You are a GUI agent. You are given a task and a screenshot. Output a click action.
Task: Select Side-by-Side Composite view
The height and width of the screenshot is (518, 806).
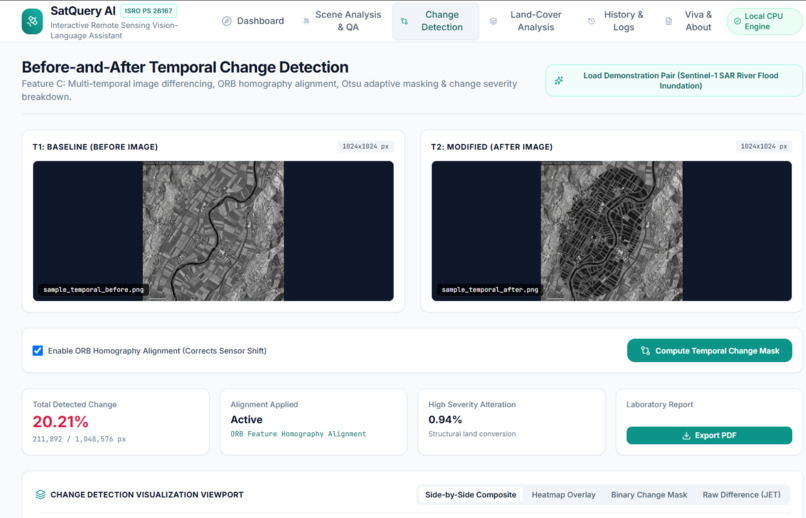tap(470, 494)
